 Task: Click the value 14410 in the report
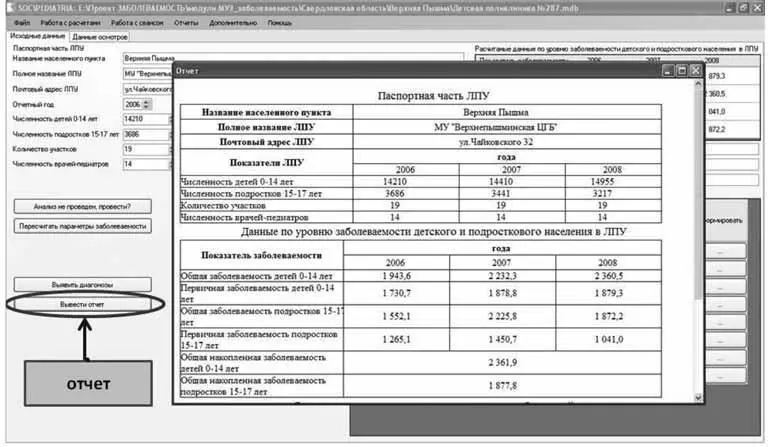point(501,182)
